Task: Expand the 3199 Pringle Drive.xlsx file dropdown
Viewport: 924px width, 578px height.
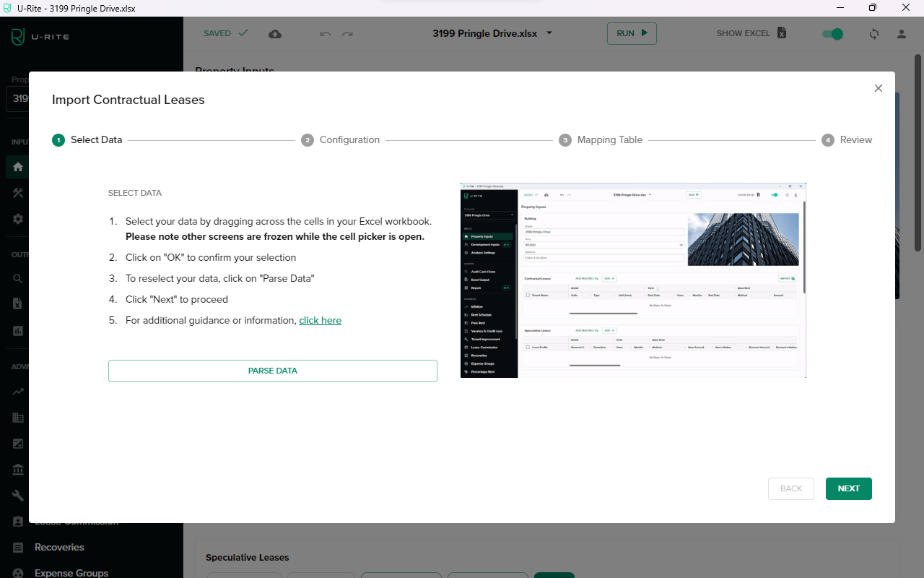Action: tap(549, 33)
